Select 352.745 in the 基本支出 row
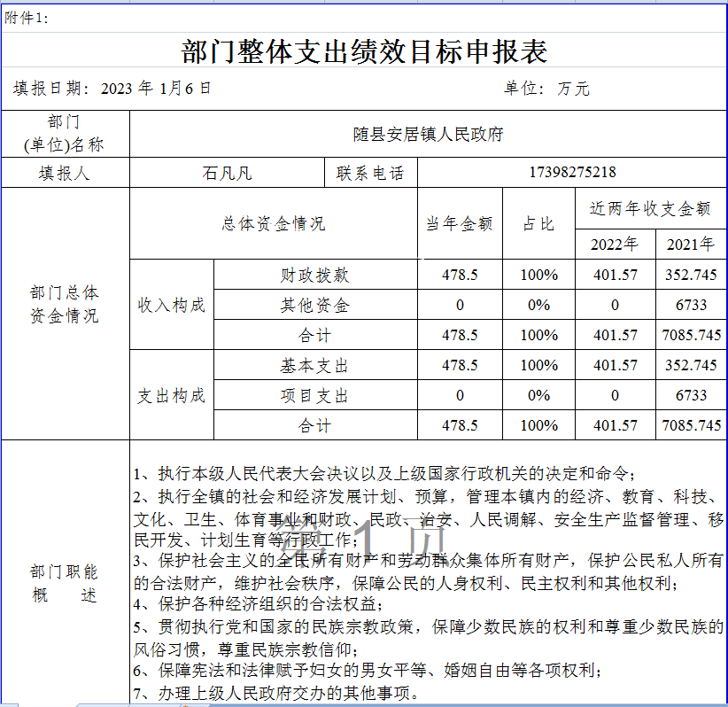Viewport: 728px width, 707px height. [x=691, y=365]
